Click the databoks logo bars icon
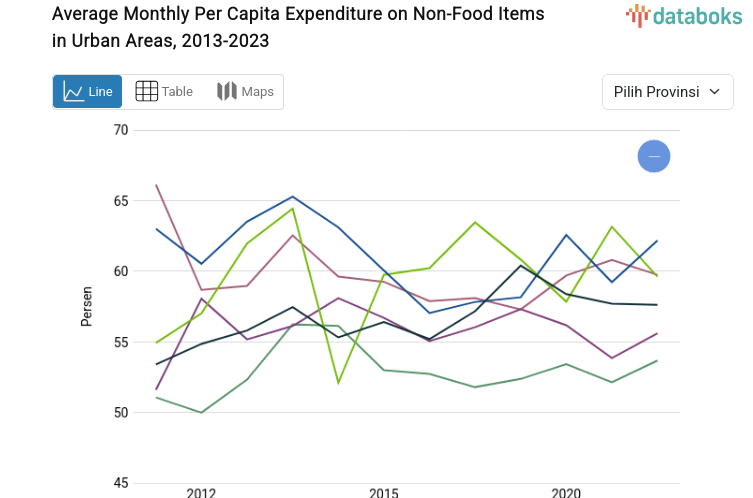This screenshot has width=753, height=498. 637,15
